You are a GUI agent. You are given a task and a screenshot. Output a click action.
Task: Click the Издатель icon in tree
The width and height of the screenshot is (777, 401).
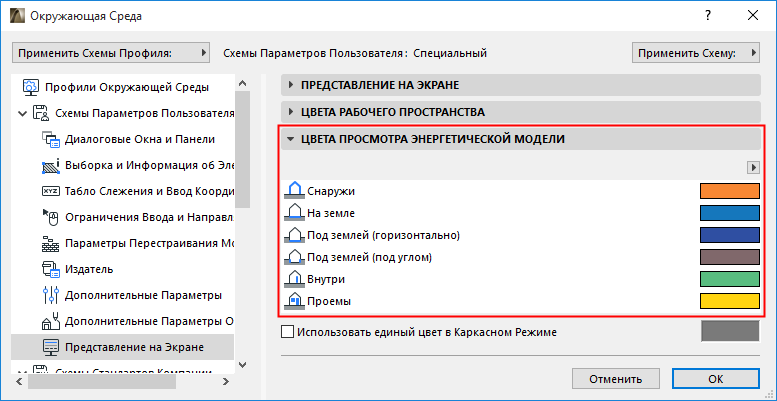pos(52,269)
